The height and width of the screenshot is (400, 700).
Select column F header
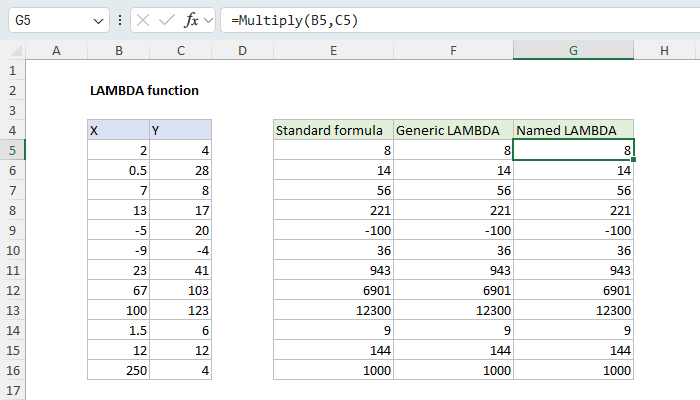tap(454, 50)
